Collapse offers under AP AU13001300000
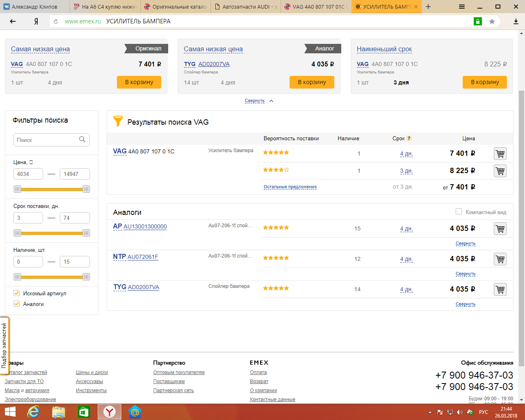This screenshot has height=420, width=525. (x=465, y=244)
